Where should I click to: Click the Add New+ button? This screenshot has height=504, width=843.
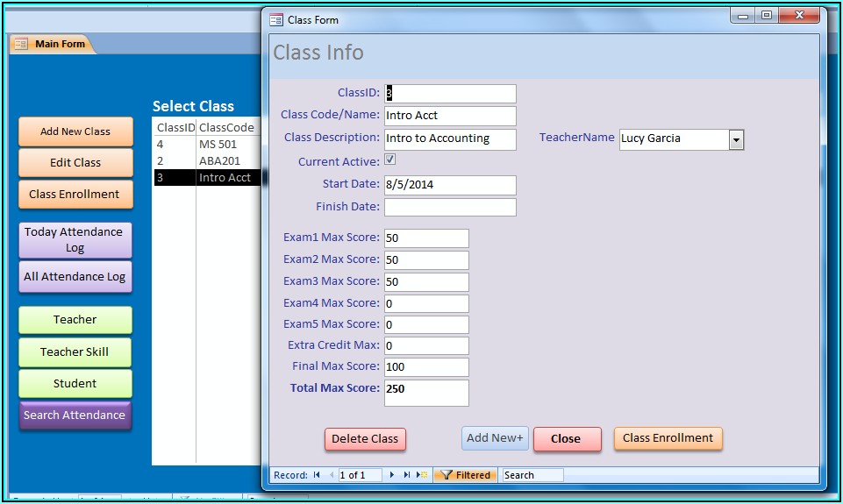pyautogui.click(x=495, y=438)
